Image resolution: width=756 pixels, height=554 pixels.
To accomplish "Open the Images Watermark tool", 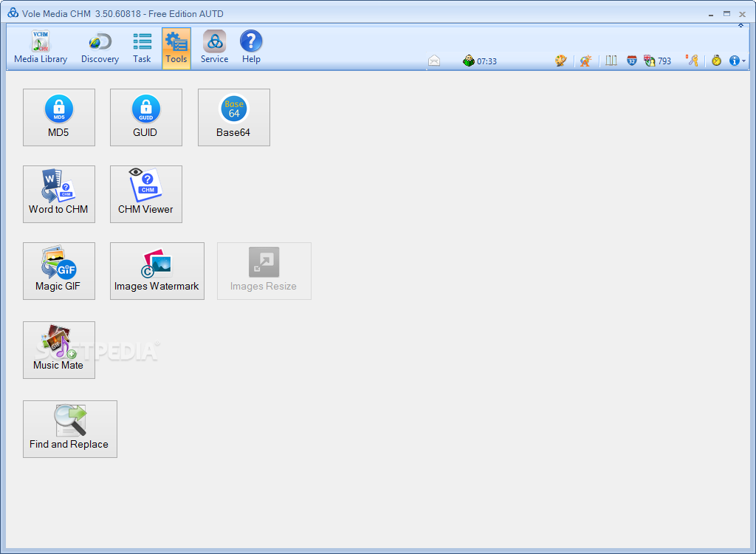I will (157, 271).
